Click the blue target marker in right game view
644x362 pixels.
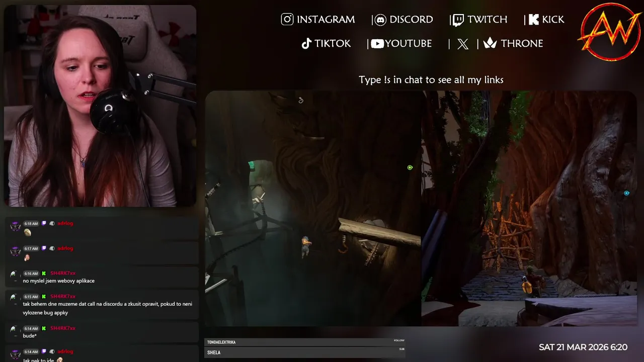626,193
